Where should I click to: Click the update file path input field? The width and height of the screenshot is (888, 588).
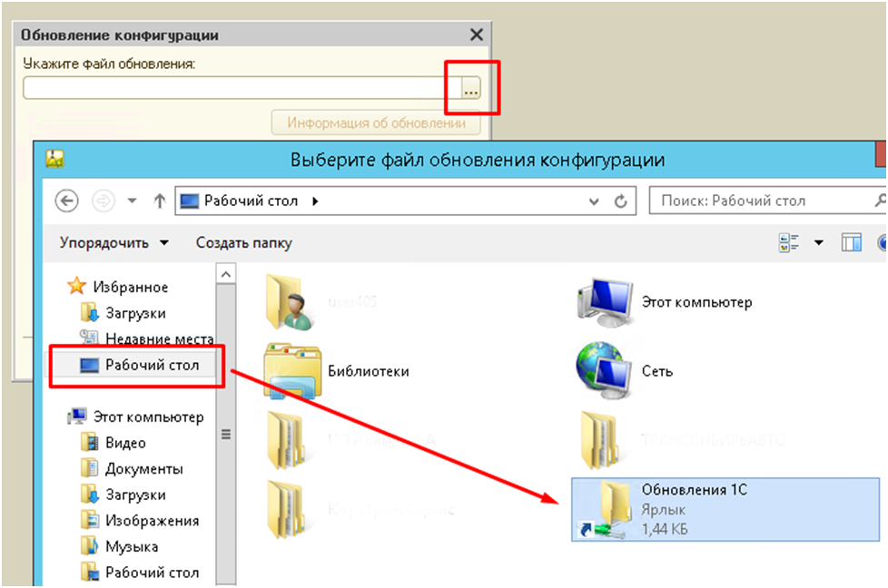pyautogui.click(x=242, y=88)
